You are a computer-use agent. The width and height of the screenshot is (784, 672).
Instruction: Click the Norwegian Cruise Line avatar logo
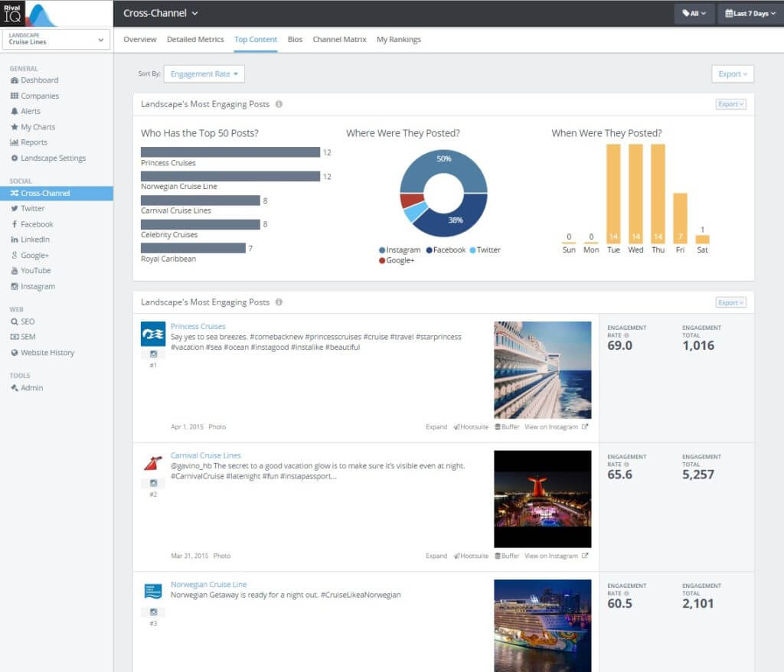[x=153, y=592]
